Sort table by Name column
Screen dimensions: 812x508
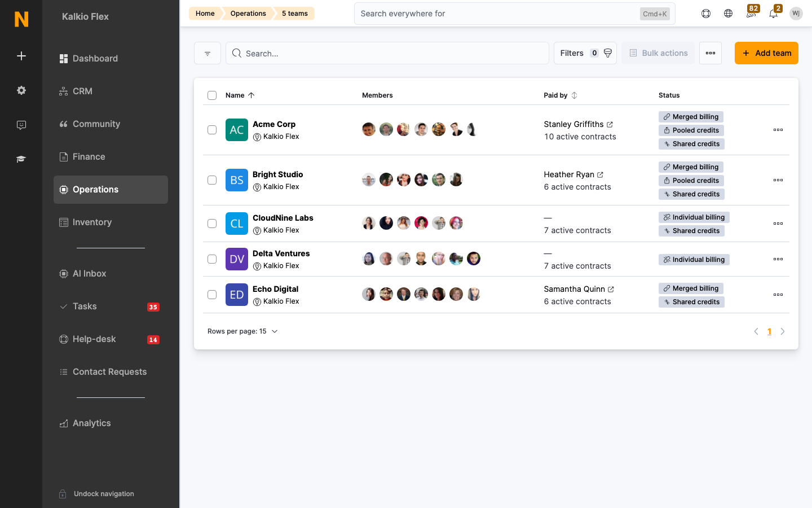click(x=240, y=95)
